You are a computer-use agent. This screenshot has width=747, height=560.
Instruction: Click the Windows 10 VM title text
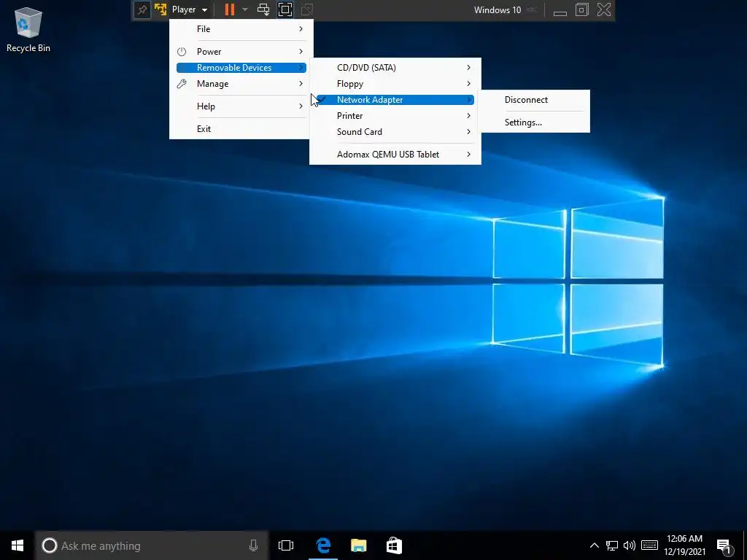pos(498,10)
